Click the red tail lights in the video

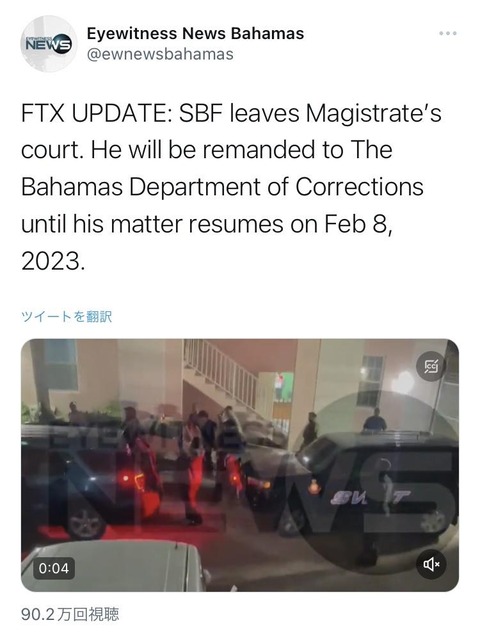pyautogui.click(x=134, y=481)
